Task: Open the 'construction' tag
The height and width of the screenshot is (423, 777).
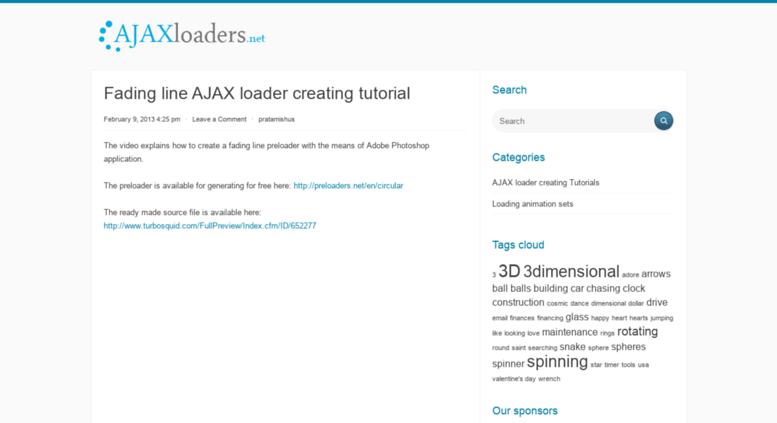Action: (518, 302)
